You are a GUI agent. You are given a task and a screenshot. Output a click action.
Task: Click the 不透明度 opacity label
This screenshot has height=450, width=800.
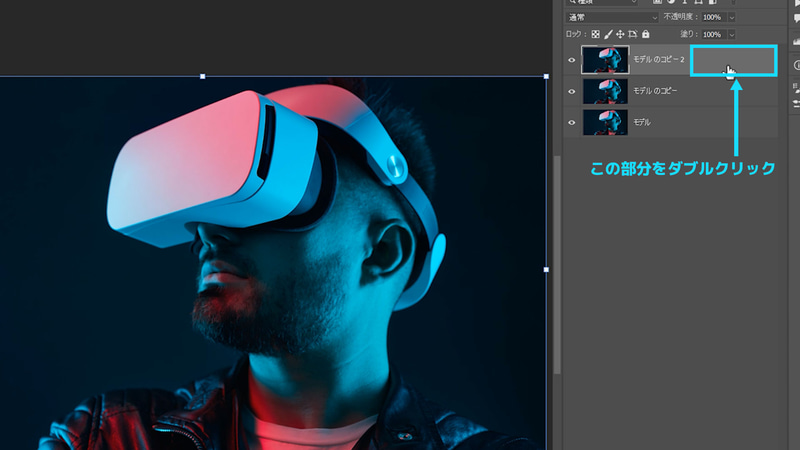[x=681, y=17]
